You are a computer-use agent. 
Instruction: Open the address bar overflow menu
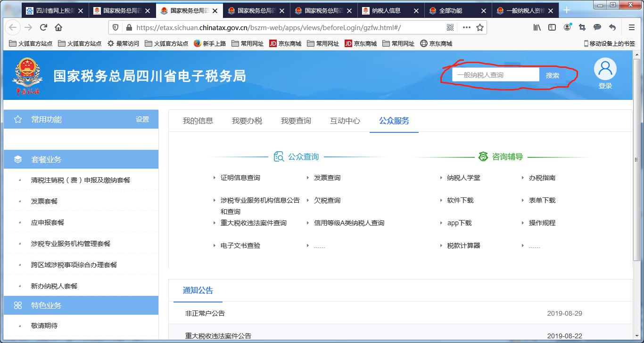coord(467,27)
